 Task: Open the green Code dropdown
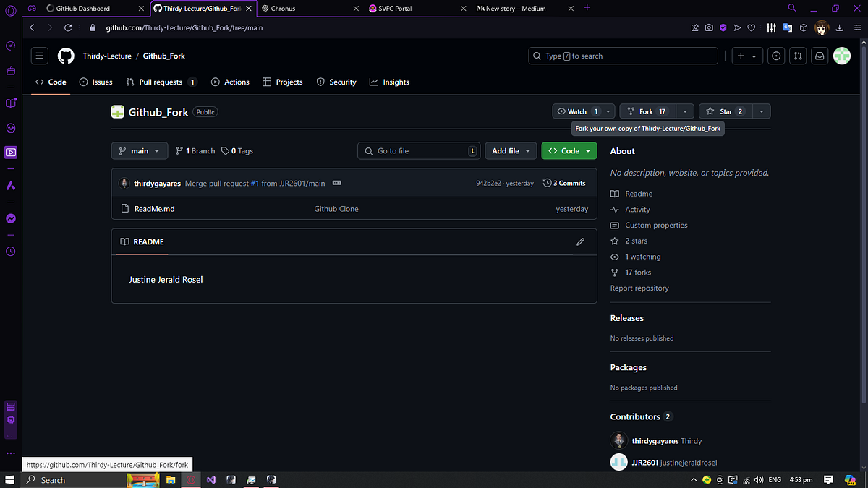point(569,150)
